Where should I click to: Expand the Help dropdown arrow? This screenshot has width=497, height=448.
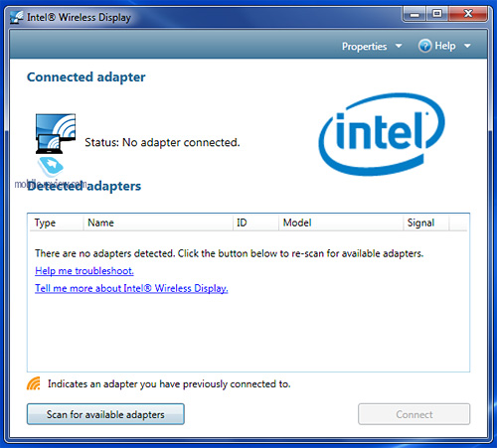tap(467, 46)
